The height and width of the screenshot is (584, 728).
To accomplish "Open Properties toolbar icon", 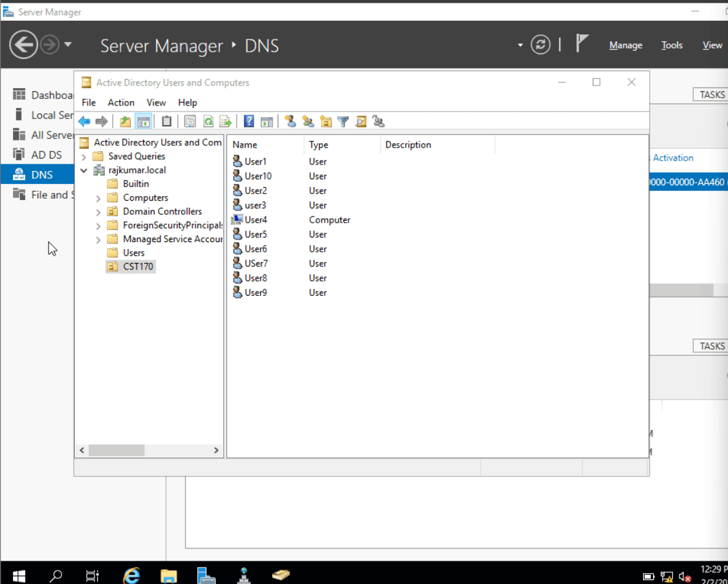I will (x=190, y=122).
